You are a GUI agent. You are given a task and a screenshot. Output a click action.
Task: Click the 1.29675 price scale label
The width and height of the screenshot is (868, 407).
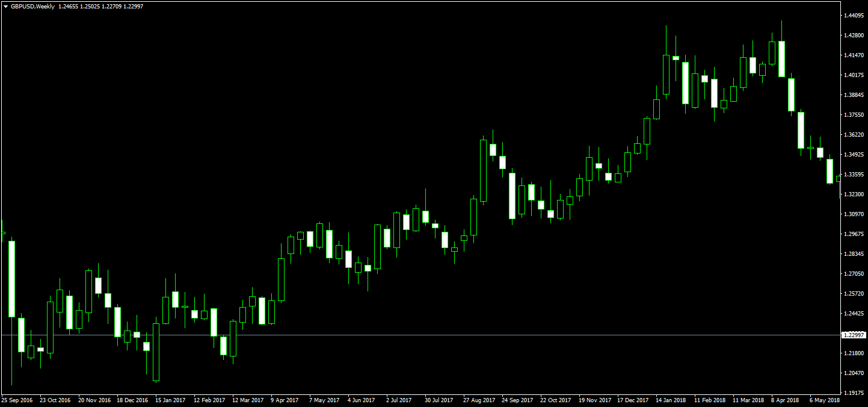854,234
